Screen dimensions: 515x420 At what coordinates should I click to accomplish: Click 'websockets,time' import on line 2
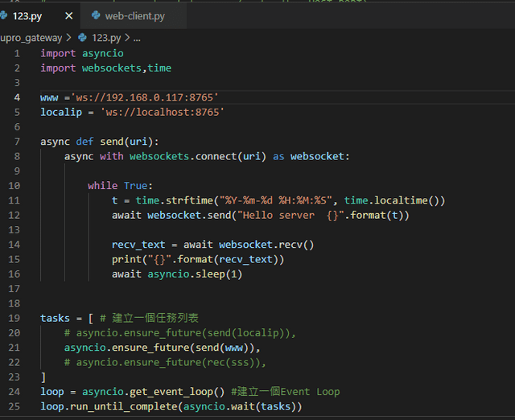point(126,68)
